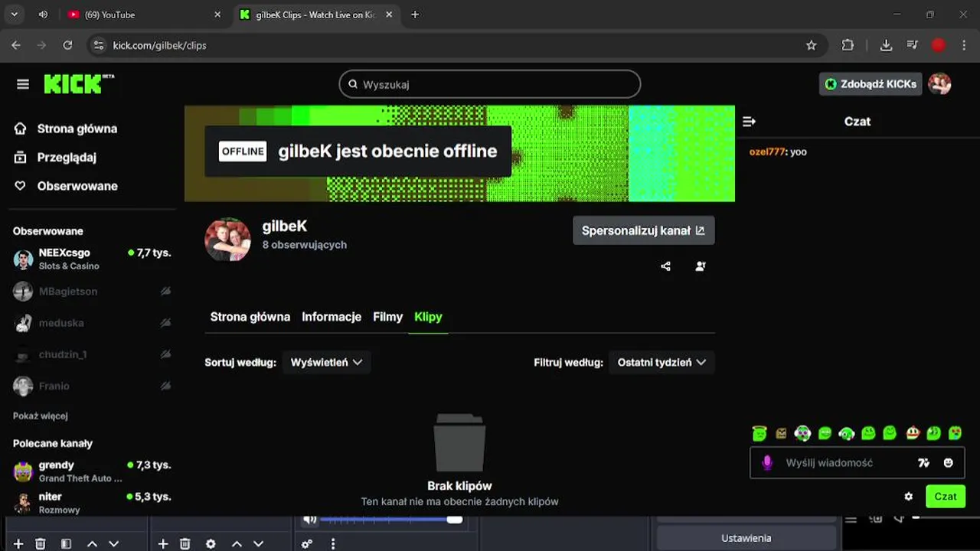
Task: Open the Ostatni tydzień filter dropdown
Action: coord(661,363)
